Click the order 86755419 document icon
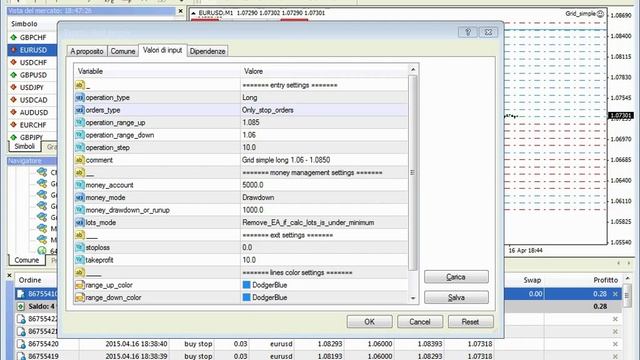Screen dimensions: 640x360 [x=21, y=356]
